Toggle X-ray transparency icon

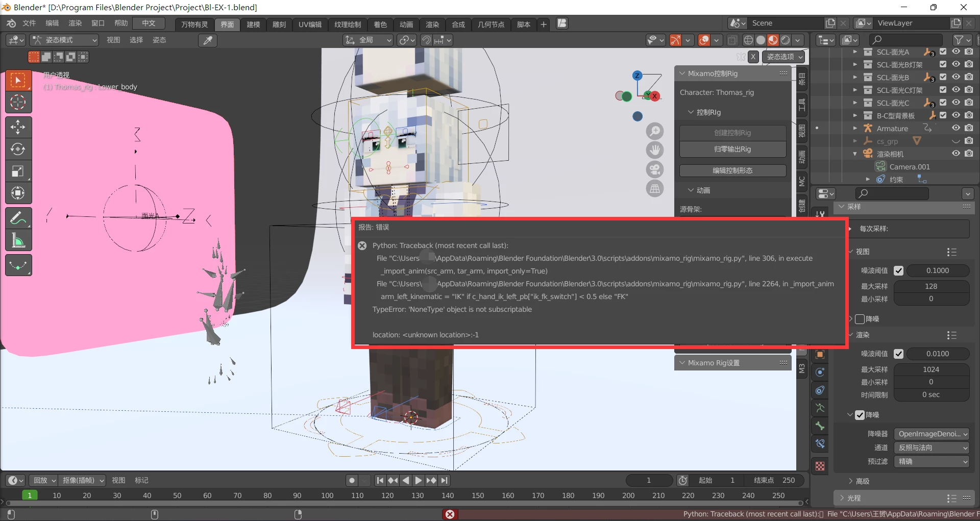[x=732, y=40]
